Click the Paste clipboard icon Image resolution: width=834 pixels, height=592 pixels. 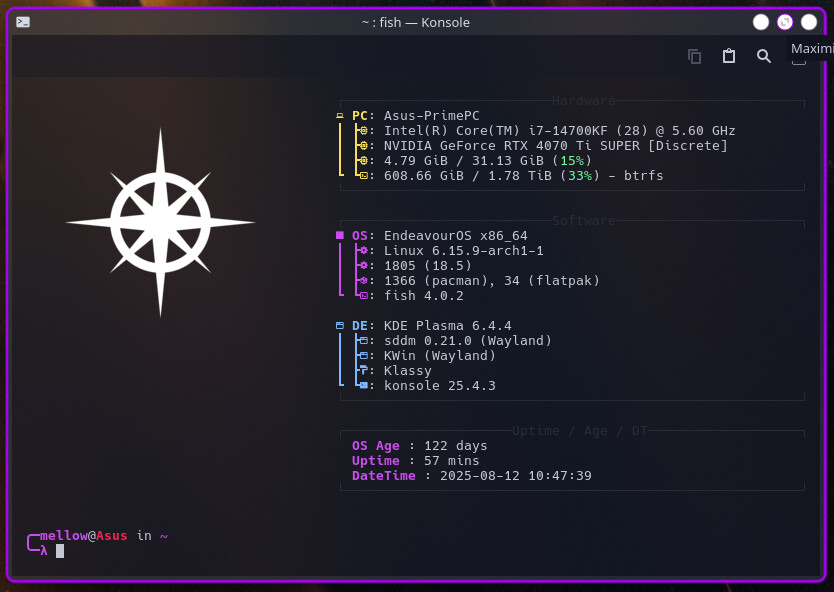pos(729,57)
